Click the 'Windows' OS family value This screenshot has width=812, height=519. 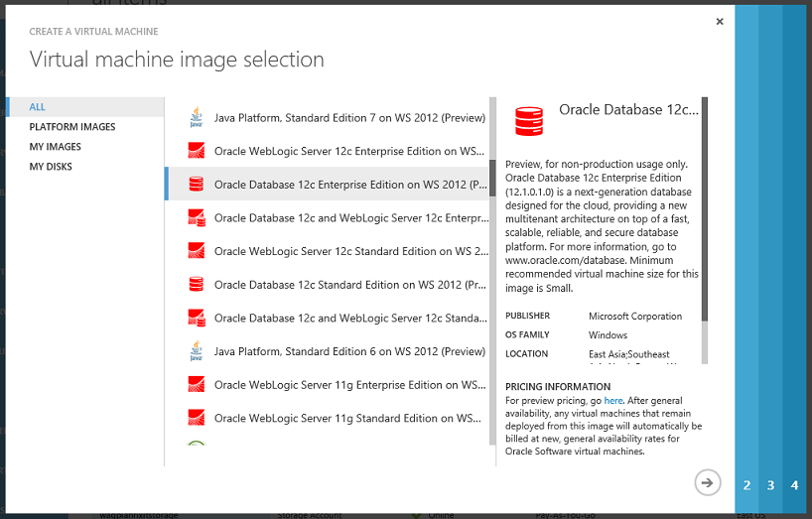point(608,334)
